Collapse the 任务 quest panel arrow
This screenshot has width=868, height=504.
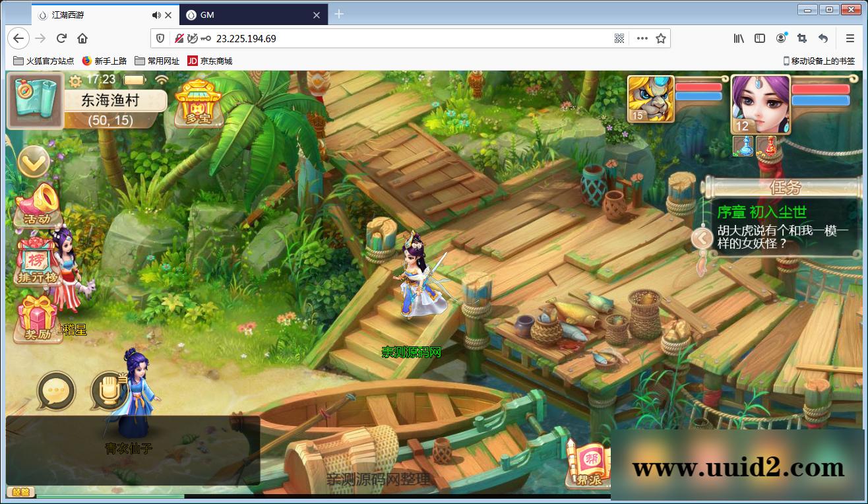703,237
